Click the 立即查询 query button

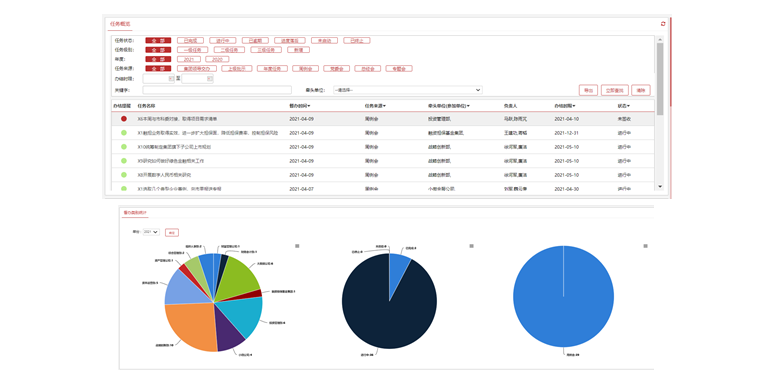click(615, 90)
